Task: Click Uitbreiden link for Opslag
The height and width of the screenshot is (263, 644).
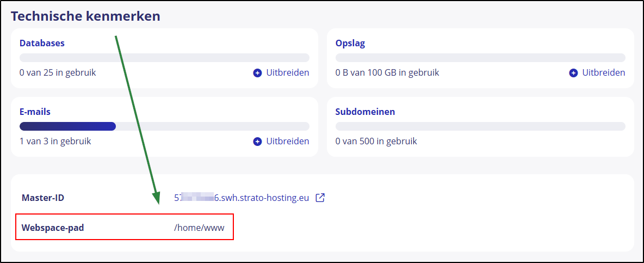Action: coord(603,72)
